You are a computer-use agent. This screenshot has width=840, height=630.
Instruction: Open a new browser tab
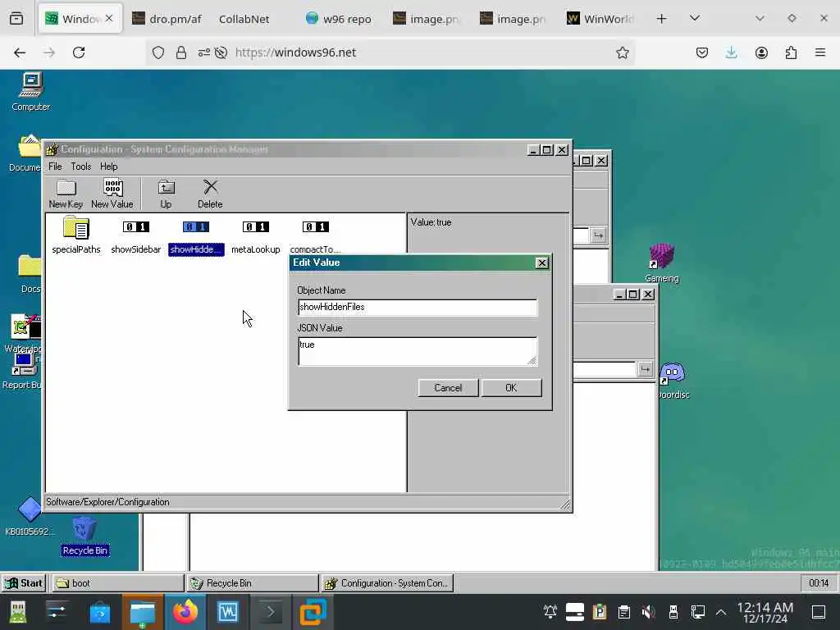click(661, 19)
